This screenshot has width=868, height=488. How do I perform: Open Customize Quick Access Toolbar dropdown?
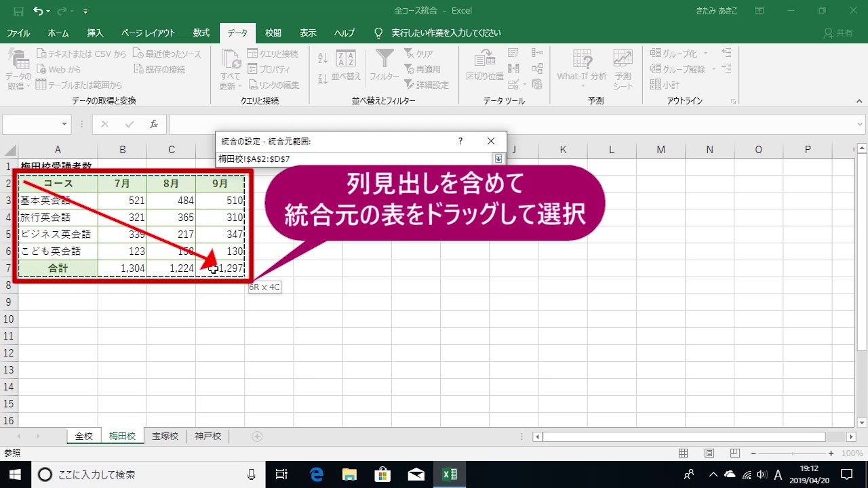coord(85,12)
